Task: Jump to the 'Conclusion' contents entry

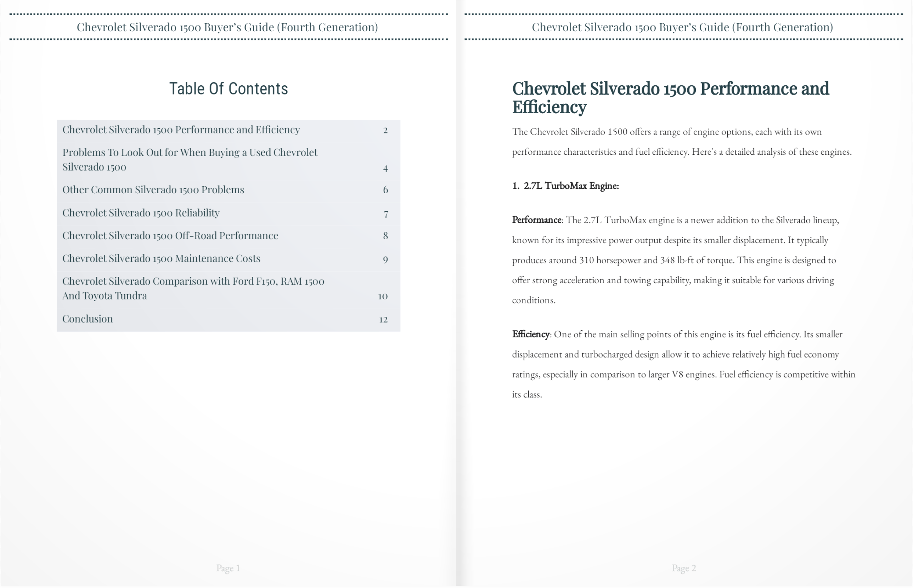Action: tap(88, 319)
